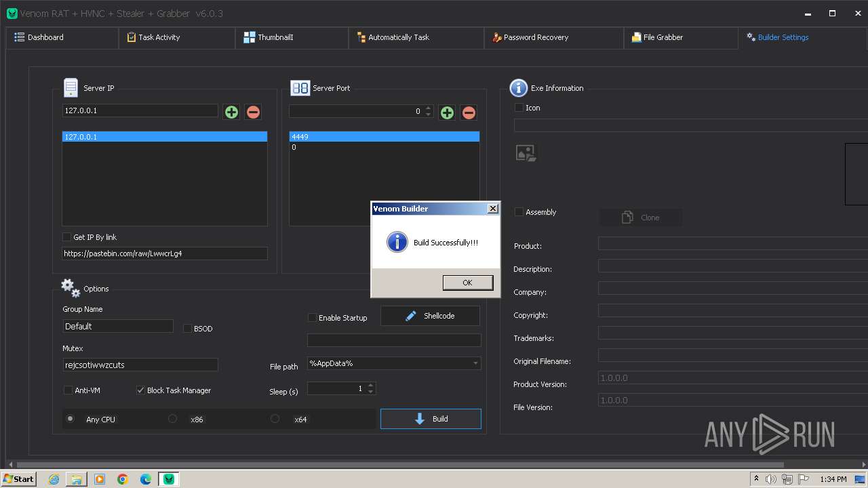Viewport: 868px width, 488px height.
Task: Switch to the Dashboard tab
Action: pyautogui.click(x=62, y=37)
